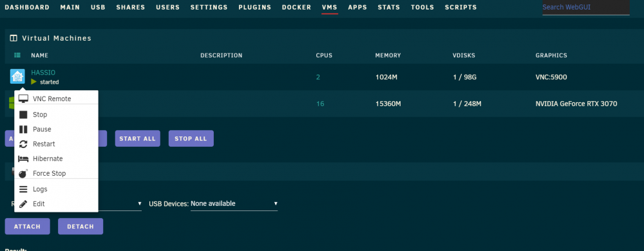The image size is (644, 251).
Task: Click in the Search WebGUI field
Action: 586,7
